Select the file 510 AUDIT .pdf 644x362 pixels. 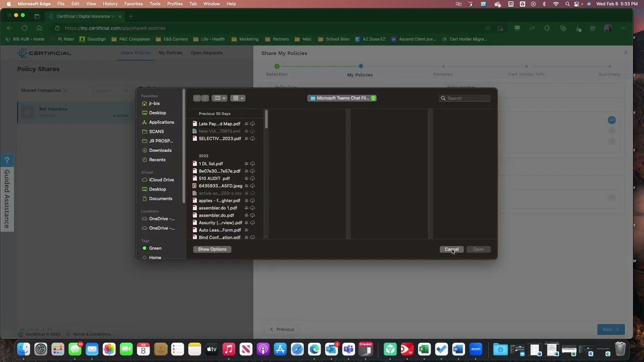(214, 178)
